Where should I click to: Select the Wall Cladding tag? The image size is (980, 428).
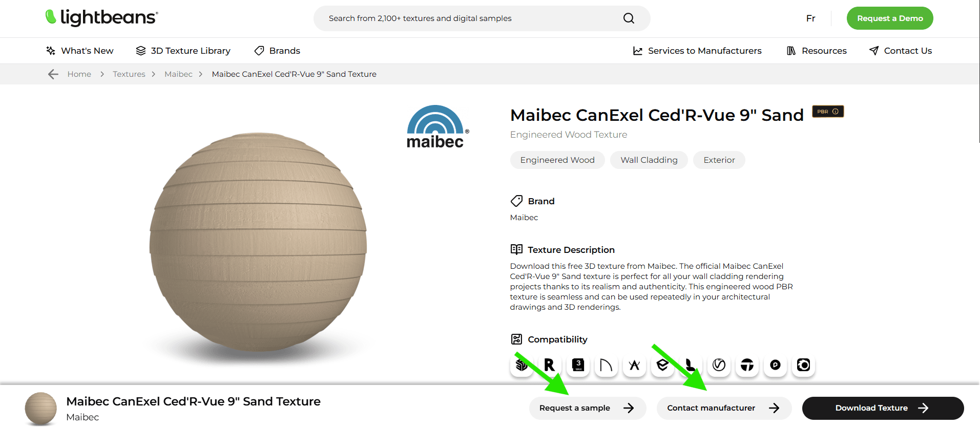point(649,160)
